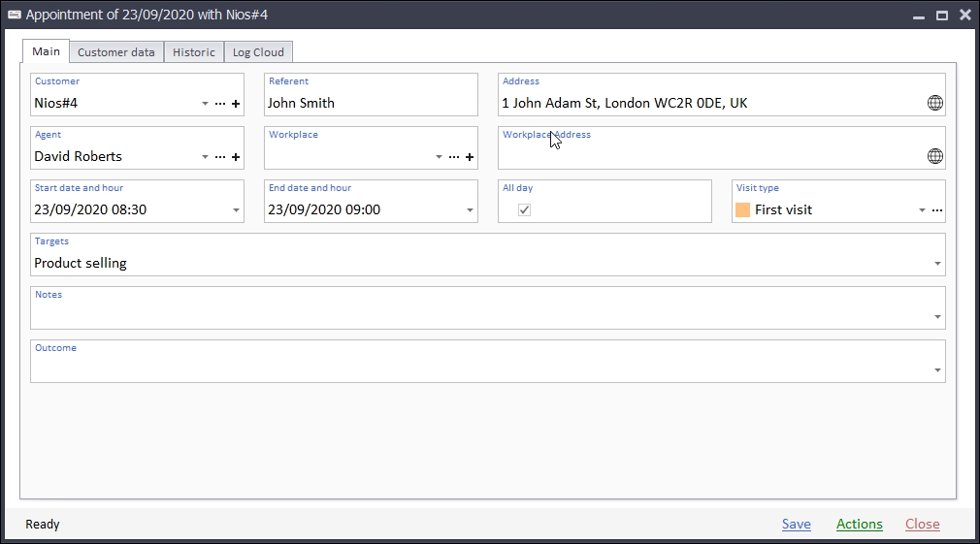
Task: Click the orange First visit color swatch
Action: point(743,209)
